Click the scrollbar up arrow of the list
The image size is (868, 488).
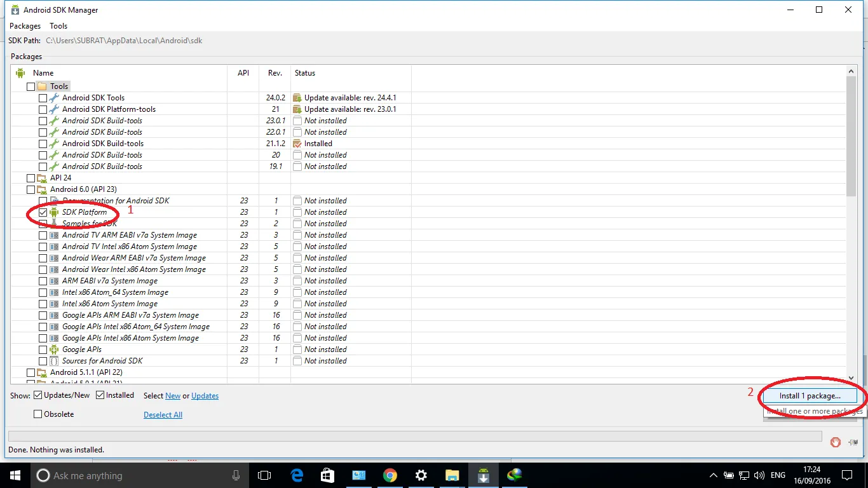click(851, 71)
